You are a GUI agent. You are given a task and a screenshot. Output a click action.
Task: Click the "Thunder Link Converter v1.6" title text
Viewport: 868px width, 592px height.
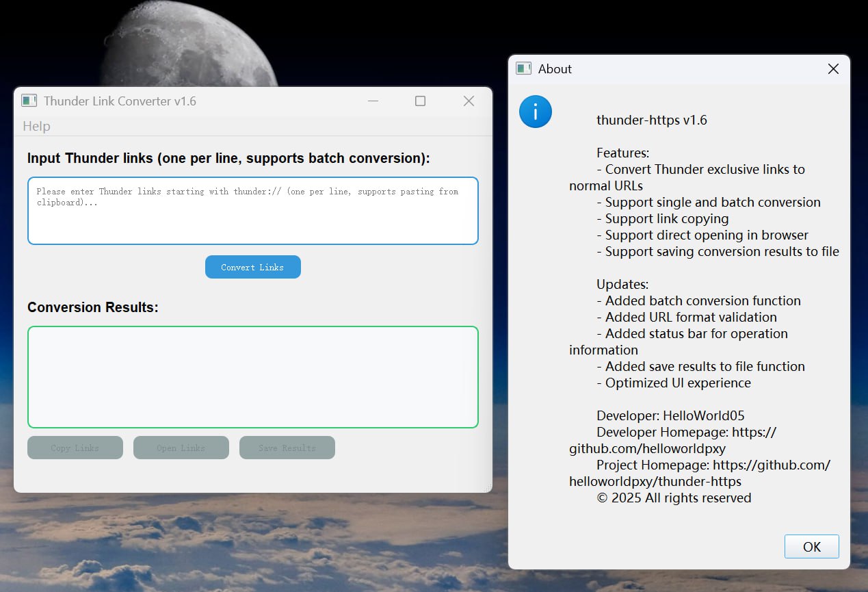pos(120,101)
